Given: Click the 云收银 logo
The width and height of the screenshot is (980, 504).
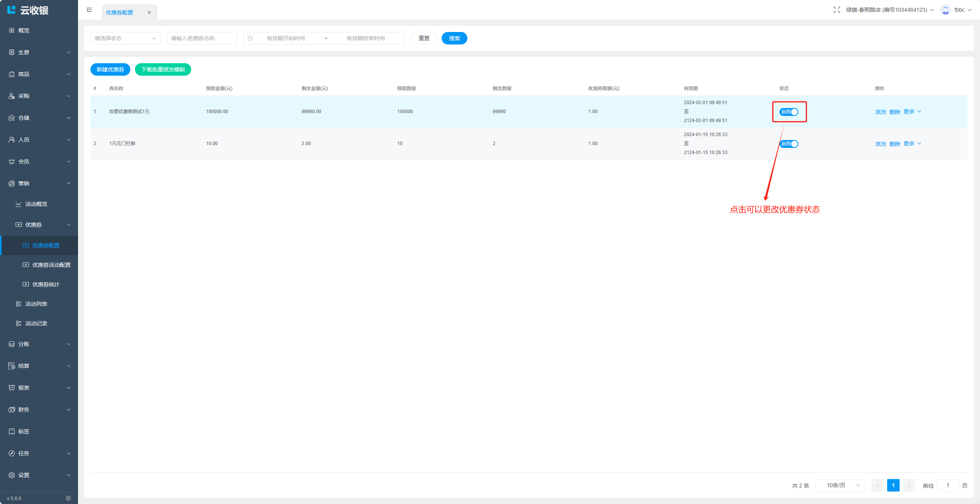Looking at the screenshot, I should [28, 10].
